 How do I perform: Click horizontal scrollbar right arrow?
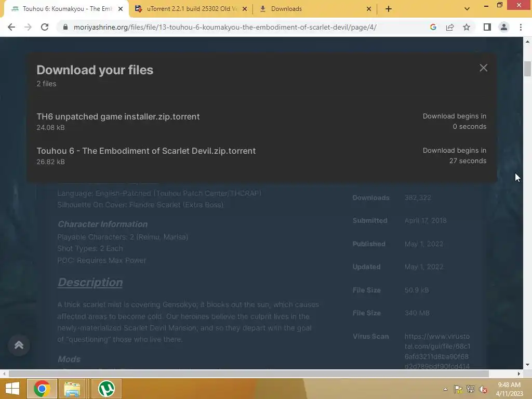pyautogui.click(x=519, y=374)
